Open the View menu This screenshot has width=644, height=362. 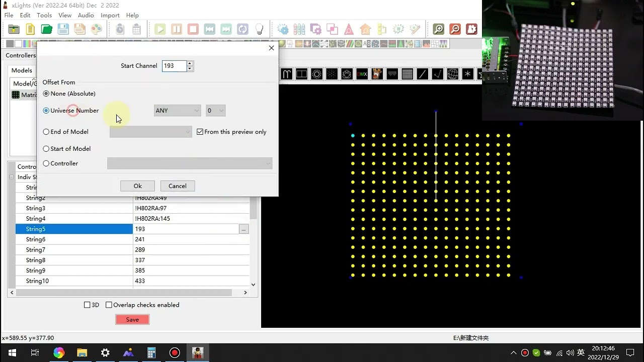[65, 15]
